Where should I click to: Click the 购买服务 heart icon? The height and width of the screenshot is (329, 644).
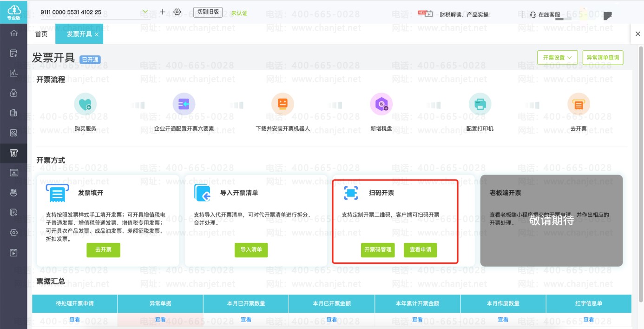pyautogui.click(x=85, y=105)
